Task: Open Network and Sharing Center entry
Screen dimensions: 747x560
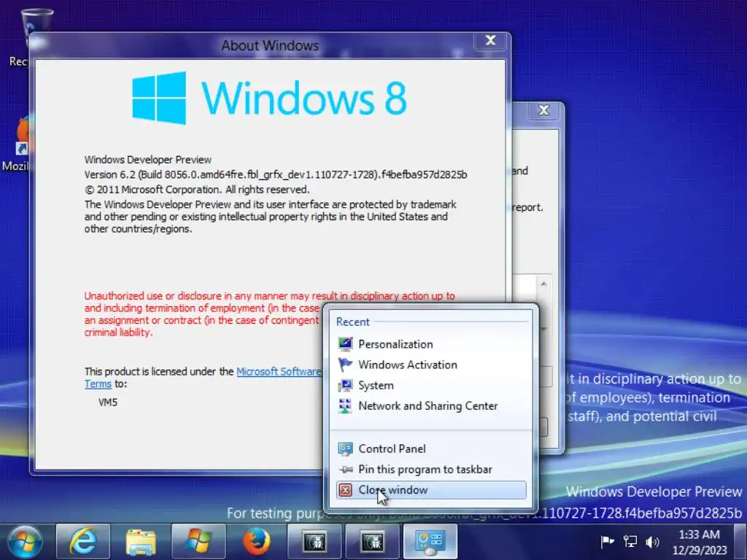Action: (431, 405)
